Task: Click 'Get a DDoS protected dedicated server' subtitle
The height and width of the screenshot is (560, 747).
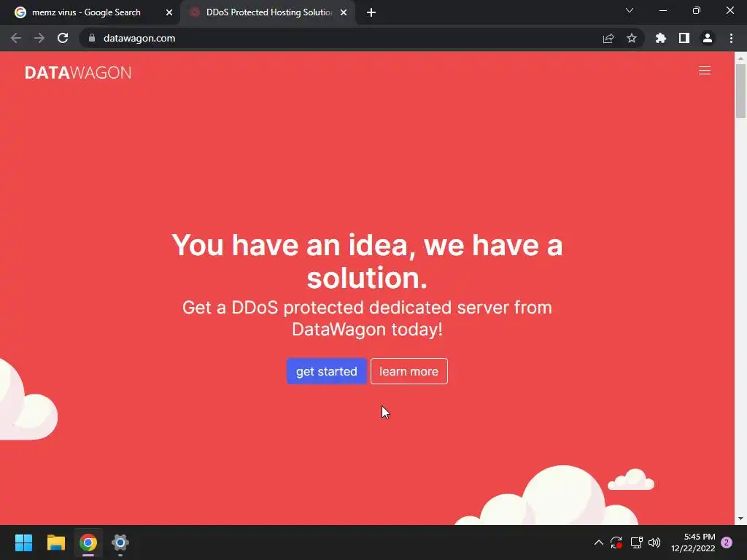Action: pos(367,318)
